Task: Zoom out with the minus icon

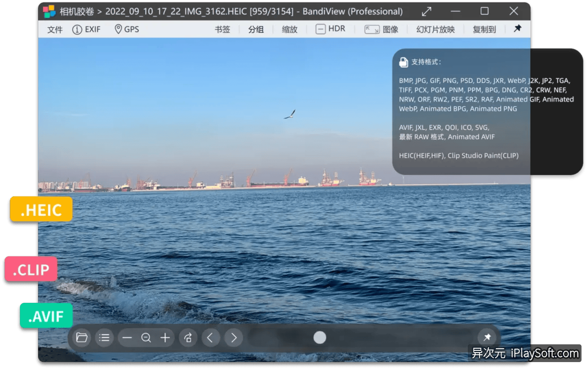Action: pos(127,337)
